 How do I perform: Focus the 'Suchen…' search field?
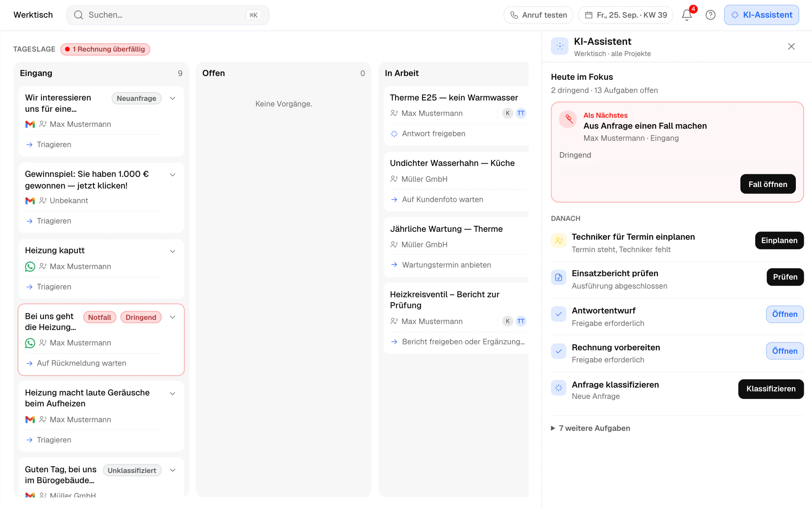(168, 15)
